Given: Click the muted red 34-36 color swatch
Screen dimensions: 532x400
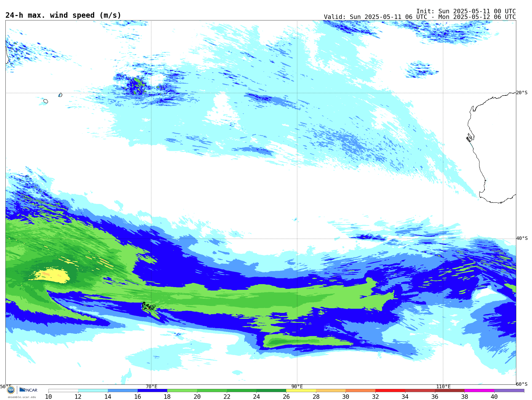Looking at the screenshot, I should tap(420, 391).
